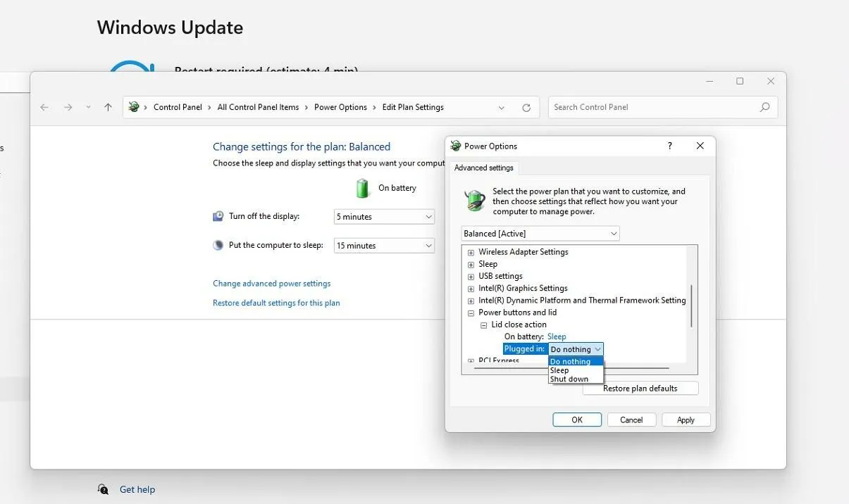This screenshot has width=849, height=504.
Task: Choose Shut down from the dropdown list
Action: click(x=576, y=379)
